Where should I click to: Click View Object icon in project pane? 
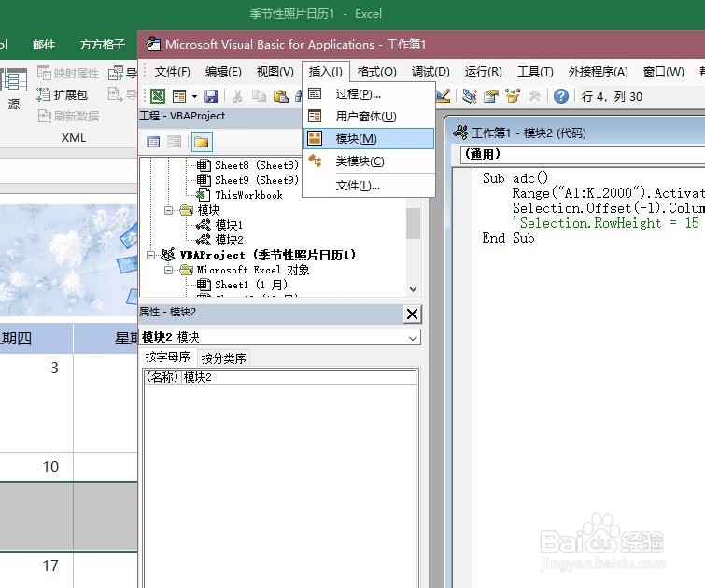pos(174,142)
